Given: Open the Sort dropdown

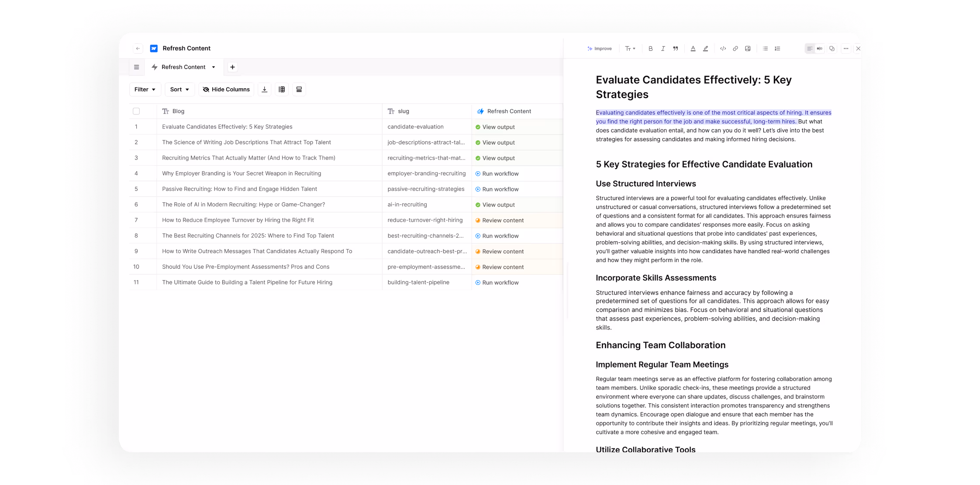Looking at the screenshot, I should [179, 89].
